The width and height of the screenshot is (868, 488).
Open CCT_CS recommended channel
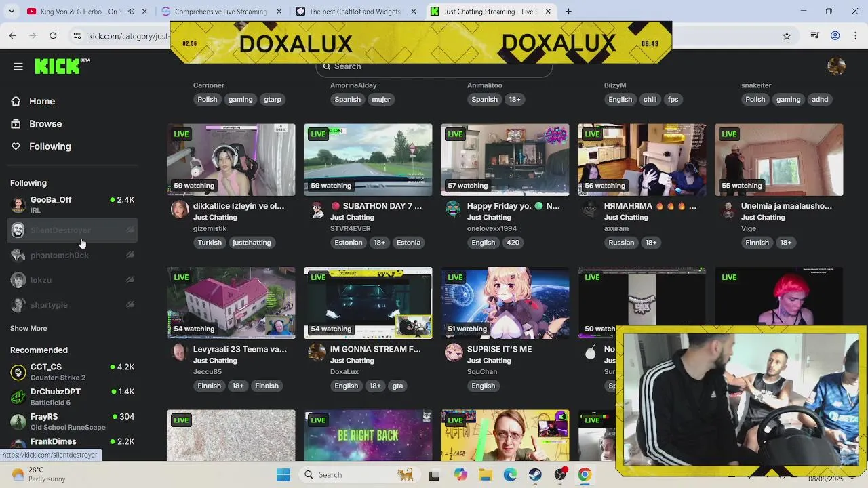pos(73,372)
